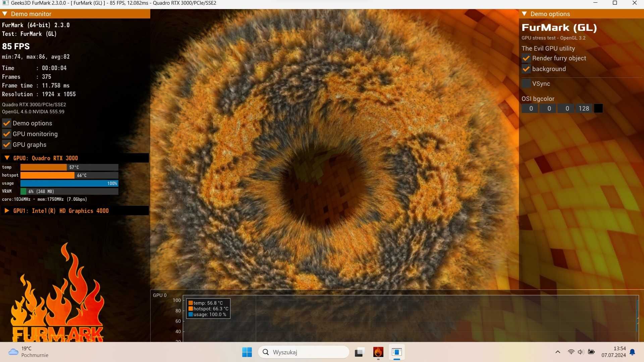Screen dimensions: 644x362
Task: Click the FurMark (GL) heading in Demo options
Action: pos(559,27)
